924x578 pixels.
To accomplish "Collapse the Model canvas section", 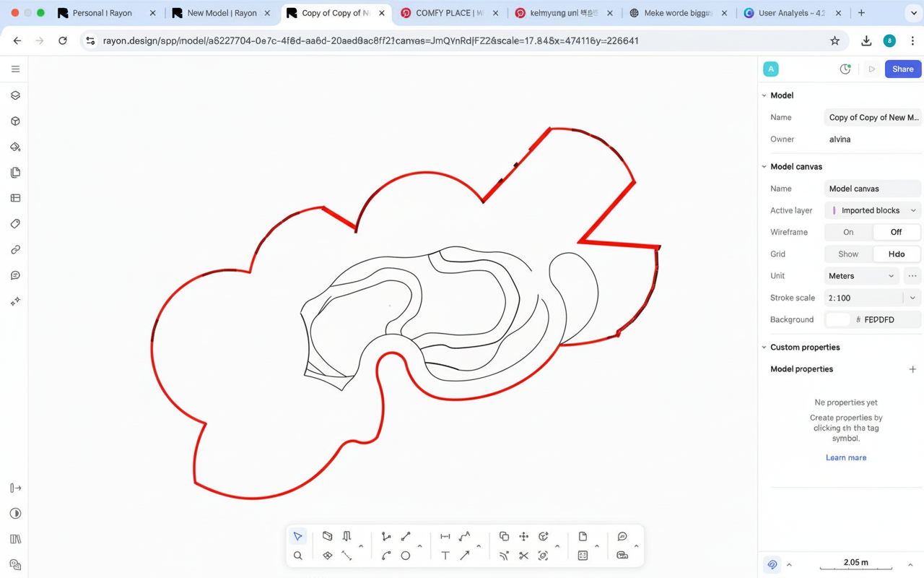I will (x=764, y=167).
